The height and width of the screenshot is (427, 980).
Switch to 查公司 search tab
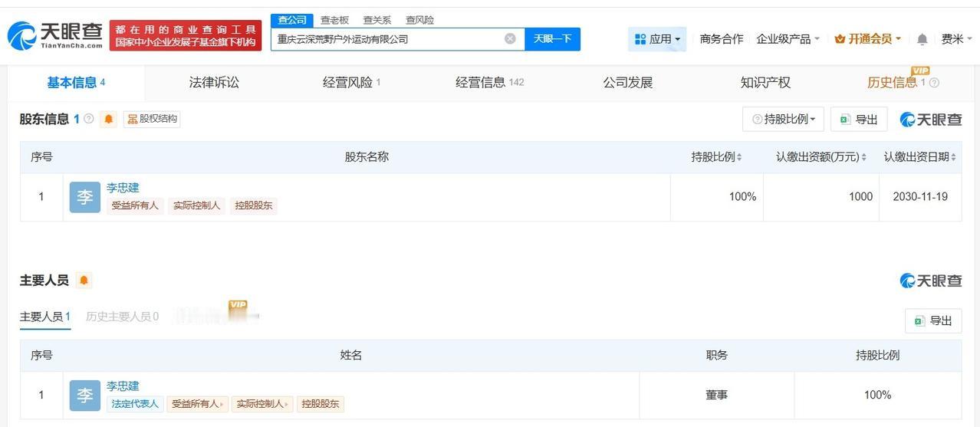tap(292, 20)
